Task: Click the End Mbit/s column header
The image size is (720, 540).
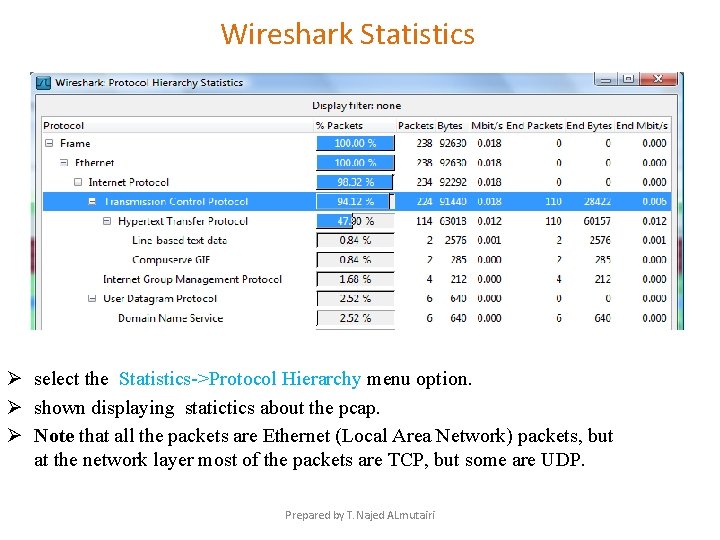Action: tap(641, 126)
